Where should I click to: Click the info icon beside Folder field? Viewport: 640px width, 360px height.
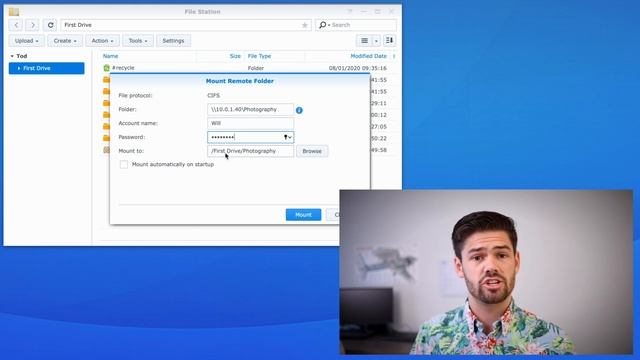pos(299,110)
